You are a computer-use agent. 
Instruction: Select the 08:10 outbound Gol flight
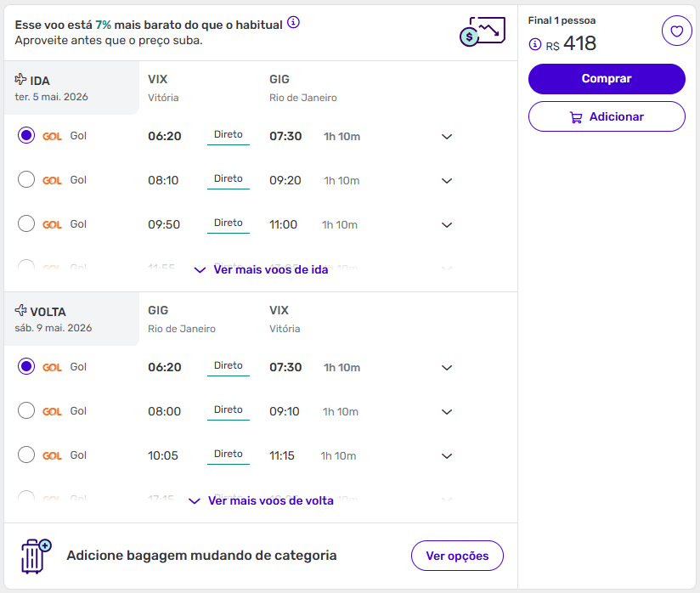pos(26,179)
